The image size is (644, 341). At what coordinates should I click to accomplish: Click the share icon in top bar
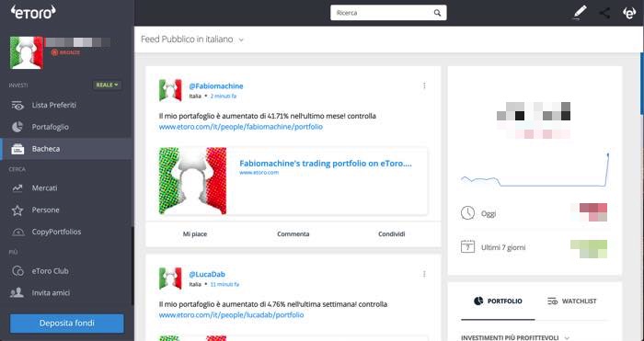point(604,13)
